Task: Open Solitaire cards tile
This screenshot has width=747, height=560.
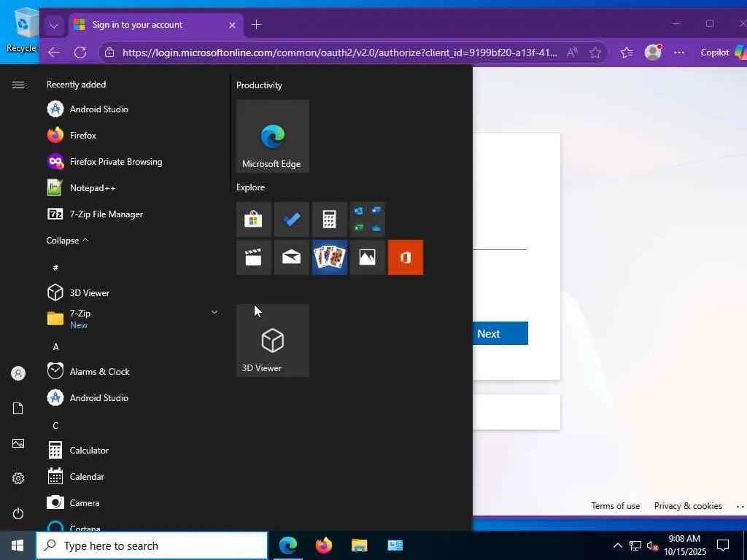Action: click(329, 257)
